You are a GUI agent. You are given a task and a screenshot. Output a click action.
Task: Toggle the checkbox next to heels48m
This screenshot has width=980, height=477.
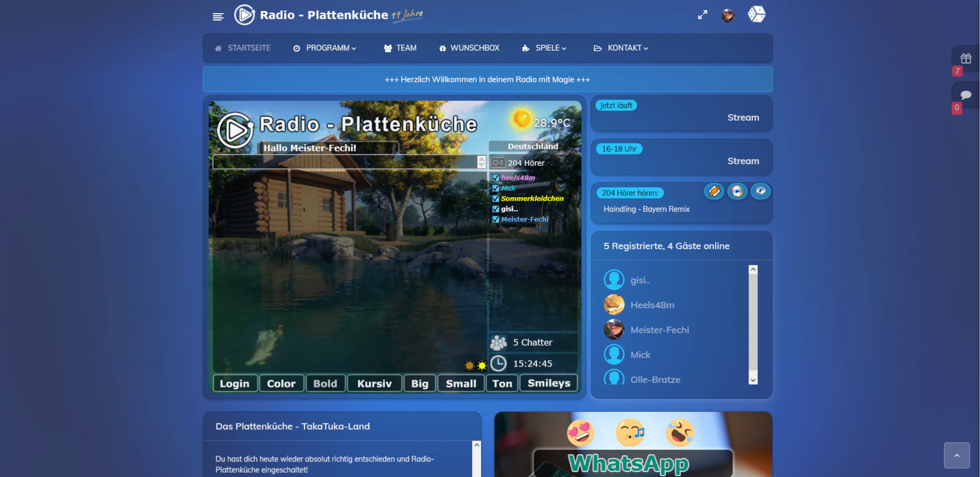tap(496, 178)
